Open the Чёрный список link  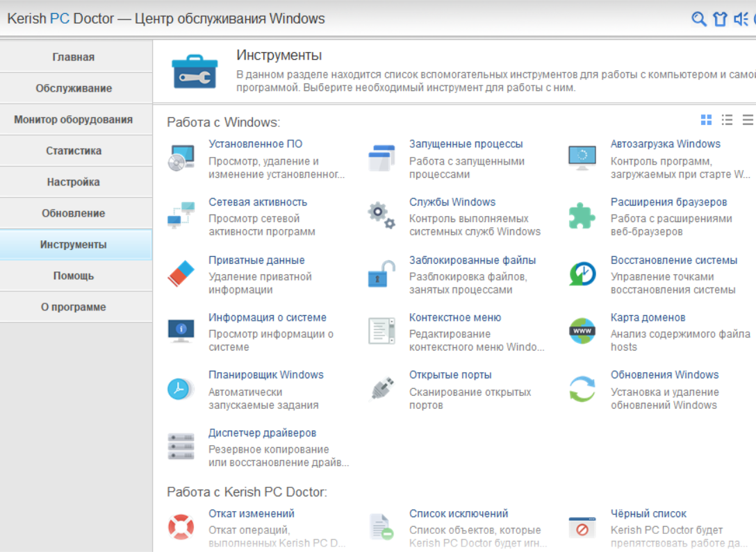click(x=648, y=514)
